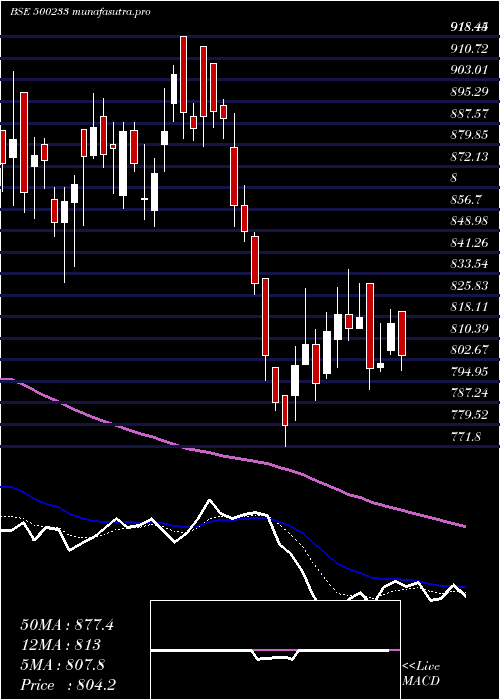Image resolution: width=500 pixels, height=700 pixels.
Task: Click the MACD inset chart box
Action: (x=275, y=650)
